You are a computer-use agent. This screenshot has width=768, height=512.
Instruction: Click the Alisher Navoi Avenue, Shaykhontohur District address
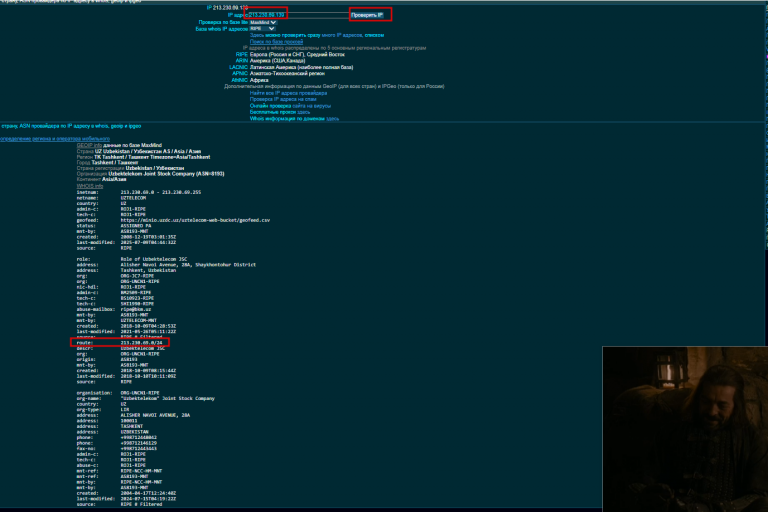pyautogui.click(x=188, y=265)
